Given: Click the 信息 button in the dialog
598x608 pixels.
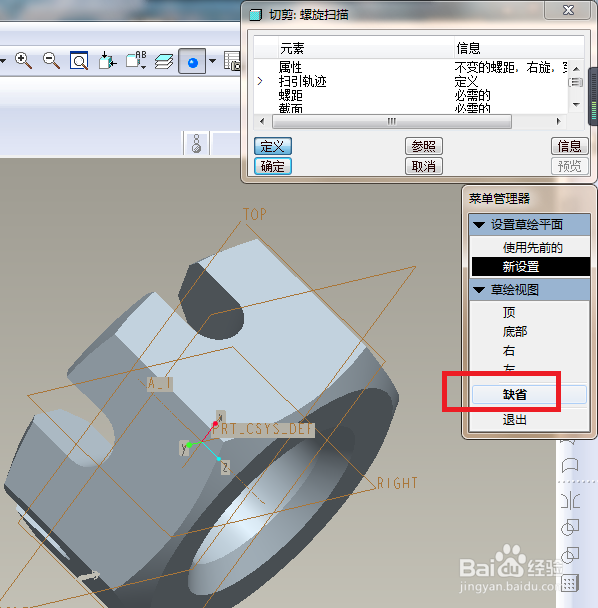Looking at the screenshot, I should (x=569, y=146).
